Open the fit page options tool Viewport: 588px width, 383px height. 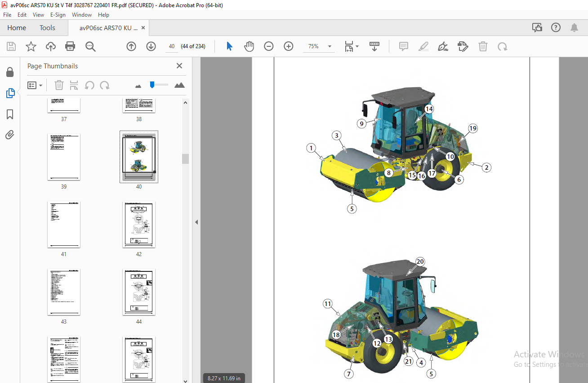point(349,46)
